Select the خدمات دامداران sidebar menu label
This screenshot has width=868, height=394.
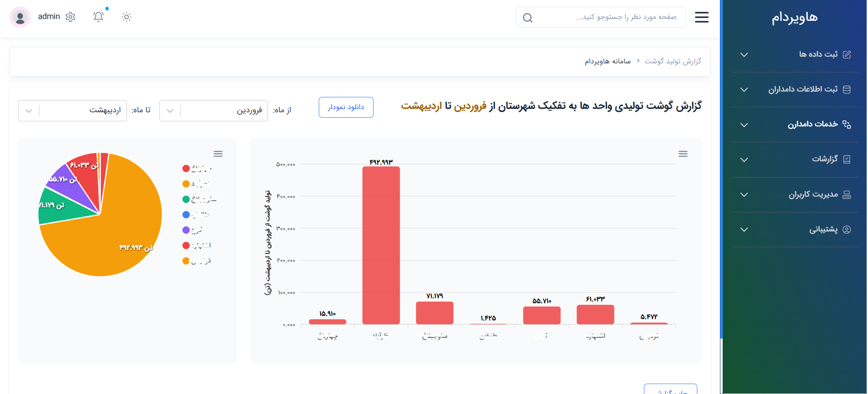click(813, 124)
